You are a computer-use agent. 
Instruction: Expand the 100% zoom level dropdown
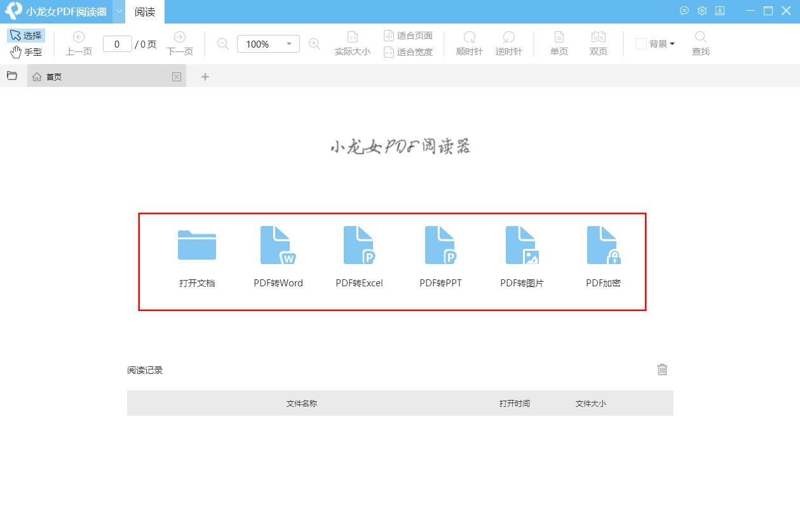point(289,44)
